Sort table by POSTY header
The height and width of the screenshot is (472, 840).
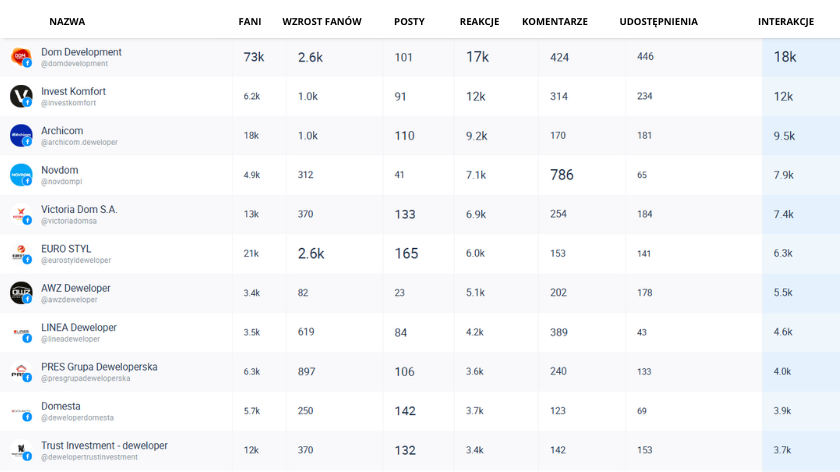[x=409, y=21]
